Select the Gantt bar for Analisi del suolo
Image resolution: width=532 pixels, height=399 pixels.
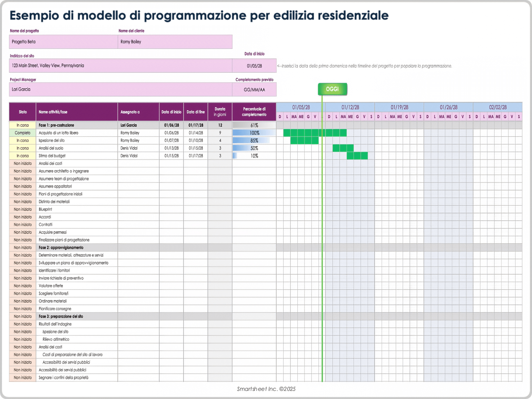(343, 148)
